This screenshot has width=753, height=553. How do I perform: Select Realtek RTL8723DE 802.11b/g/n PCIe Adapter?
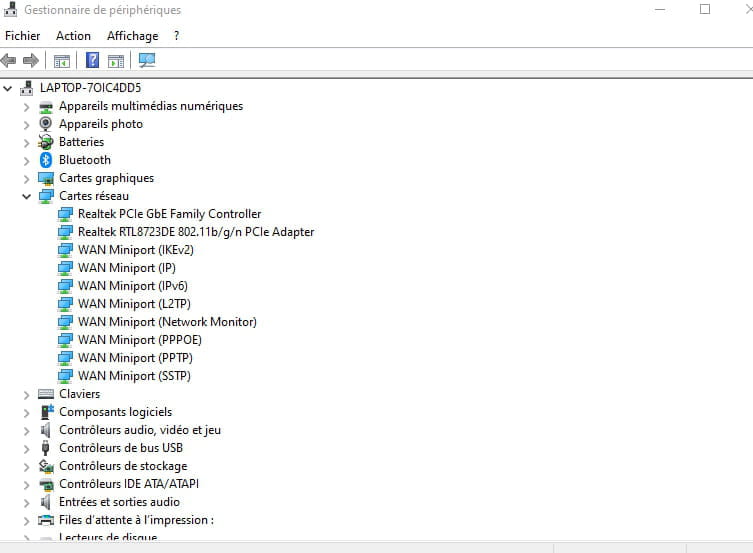[196, 232]
